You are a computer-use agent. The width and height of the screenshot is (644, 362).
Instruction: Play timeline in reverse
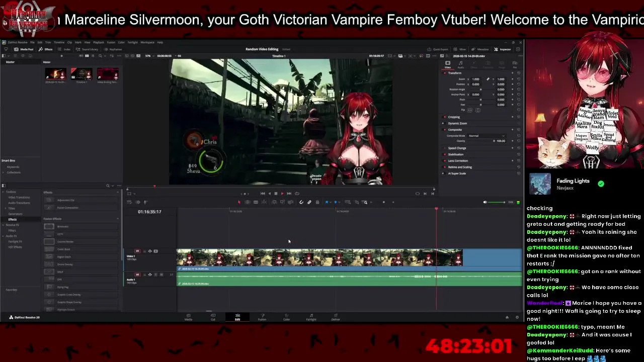[270, 194]
